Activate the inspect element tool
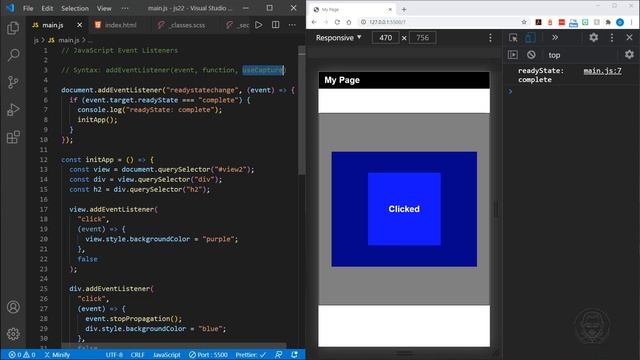The height and width of the screenshot is (360, 640). click(x=513, y=38)
